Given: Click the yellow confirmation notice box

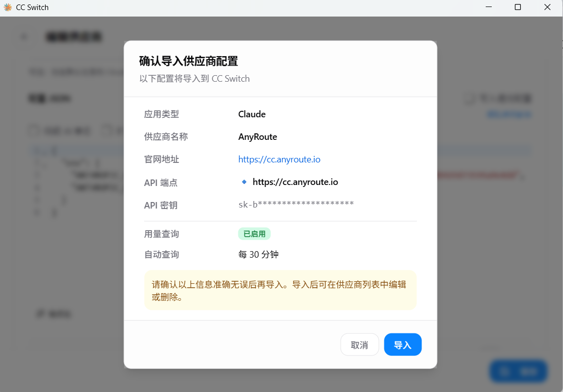Looking at the screenshot, I should coord(280,290).
